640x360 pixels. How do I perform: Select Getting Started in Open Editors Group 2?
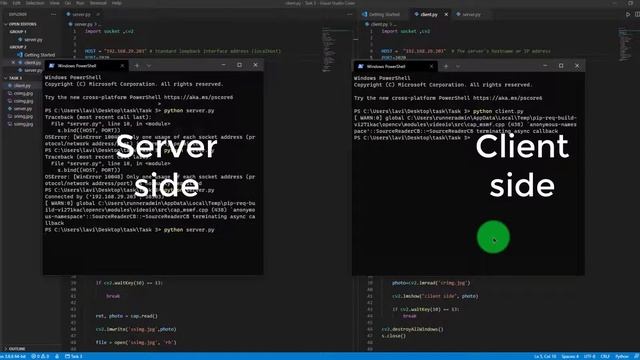[x=39, y=55]
